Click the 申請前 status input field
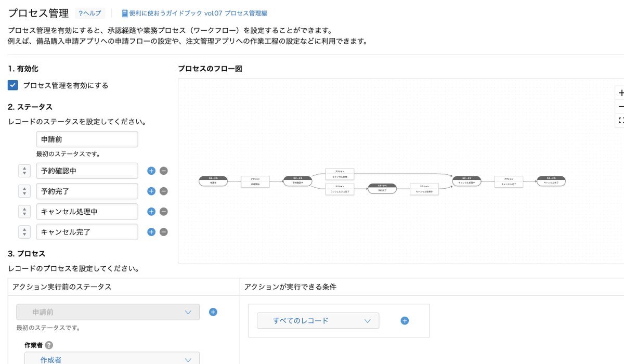Screen dimensions: 624x364 coord(87,139)
